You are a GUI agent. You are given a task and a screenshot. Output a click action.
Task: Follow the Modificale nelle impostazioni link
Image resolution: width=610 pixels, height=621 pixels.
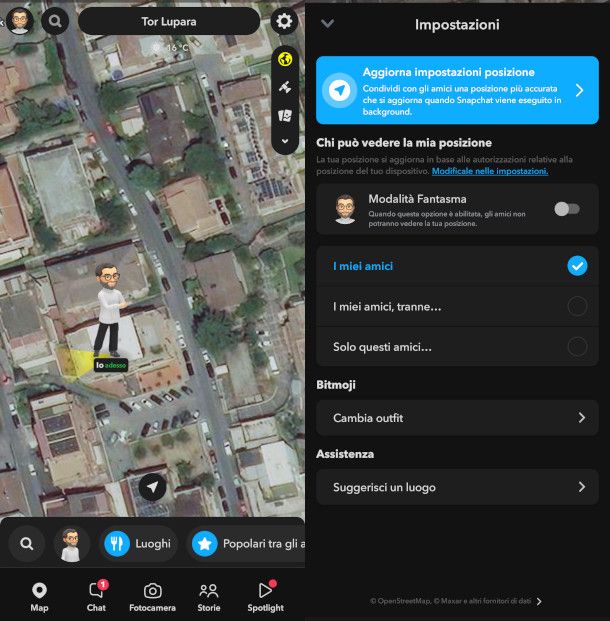(490, 171)
